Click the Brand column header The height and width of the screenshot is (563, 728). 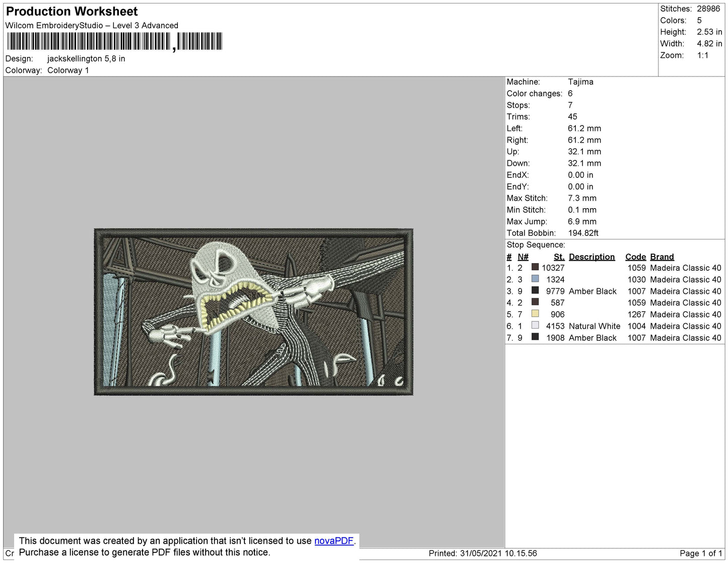(x=661, y=257)
